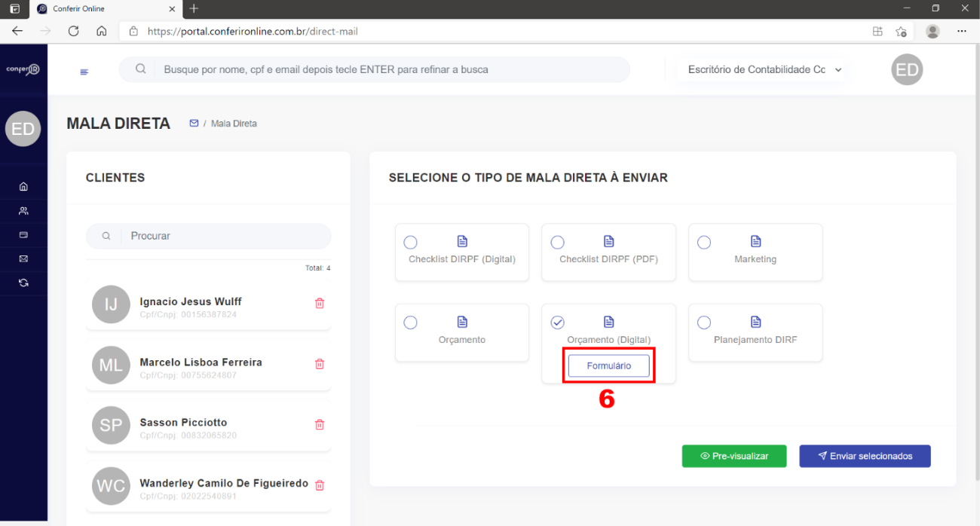Screen dimensions: 980x526
Task: Remove Sasson Picciotto with trash icon
Action: tap(320, 424)
